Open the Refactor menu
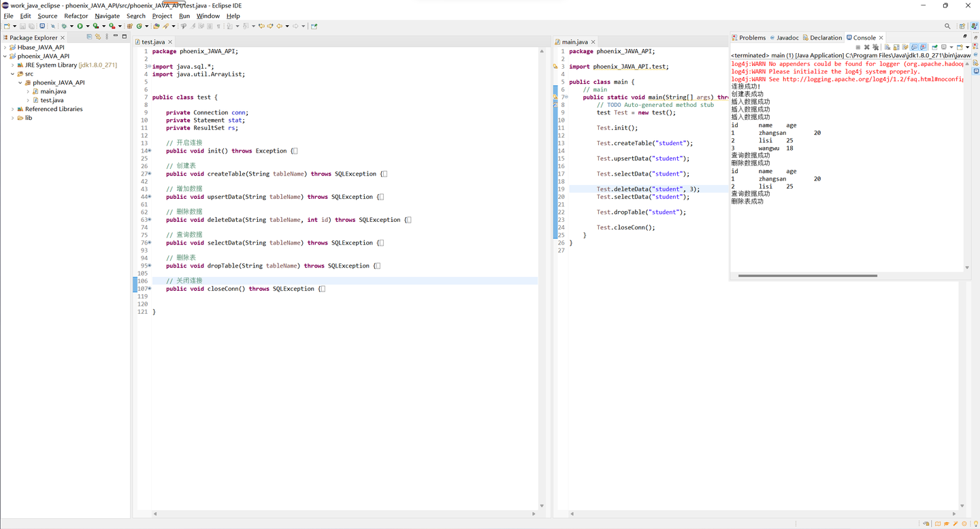The image size is (980, 529). click(x=76, y=16)
